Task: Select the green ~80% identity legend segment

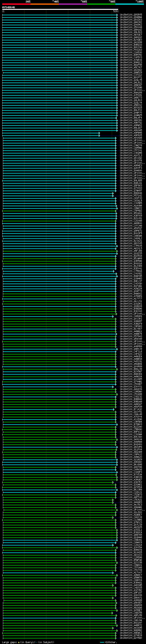Action: [101, 4]
